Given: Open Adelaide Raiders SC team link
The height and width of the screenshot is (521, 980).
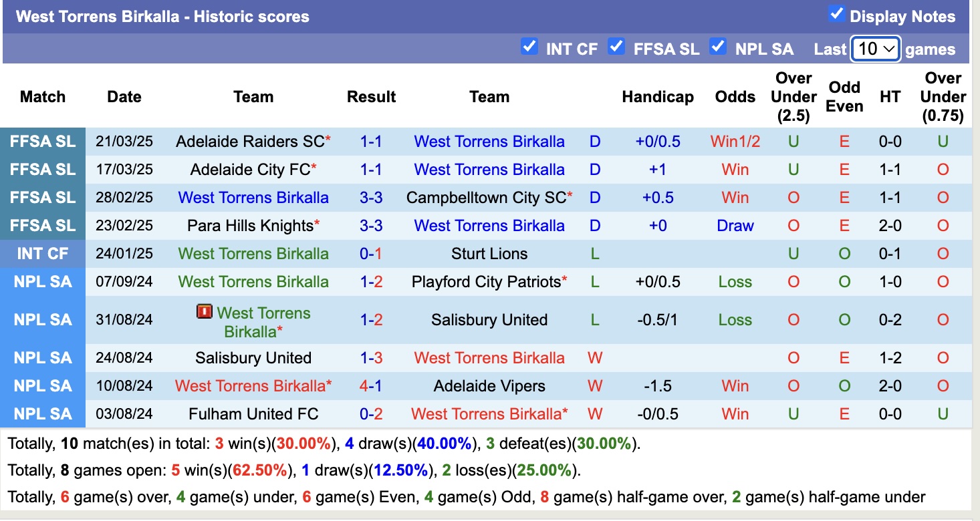Looking at the screenshot, I should click(x=250, y=142).
